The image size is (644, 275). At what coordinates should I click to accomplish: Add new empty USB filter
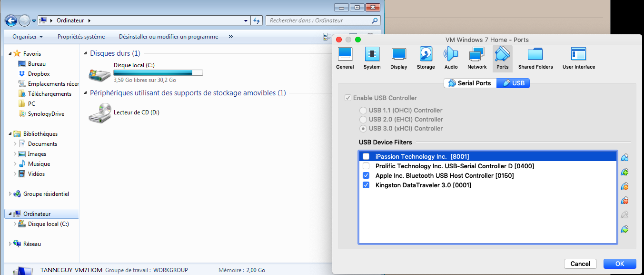tap(625, 158)
